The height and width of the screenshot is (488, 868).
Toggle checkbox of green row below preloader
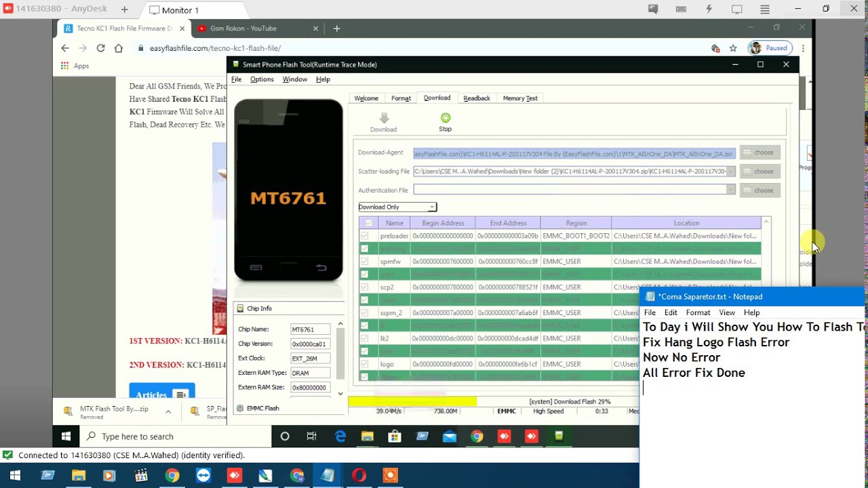point(365,249)
